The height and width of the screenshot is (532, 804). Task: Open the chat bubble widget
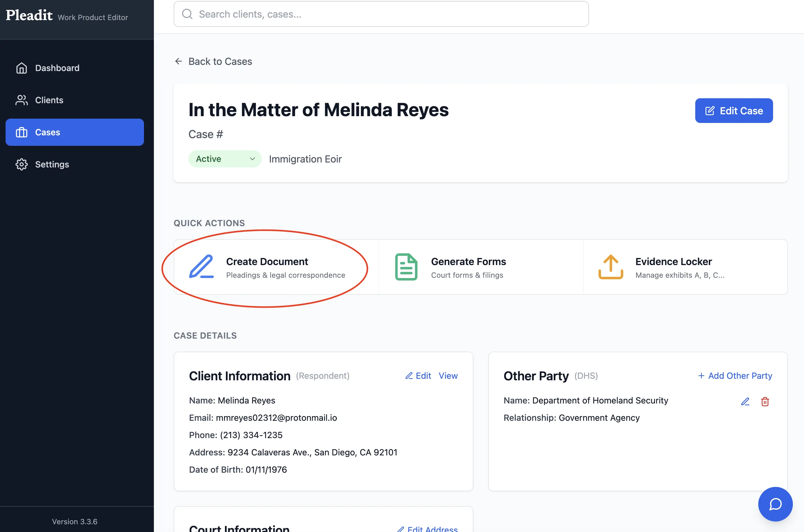tap(775, 504)
